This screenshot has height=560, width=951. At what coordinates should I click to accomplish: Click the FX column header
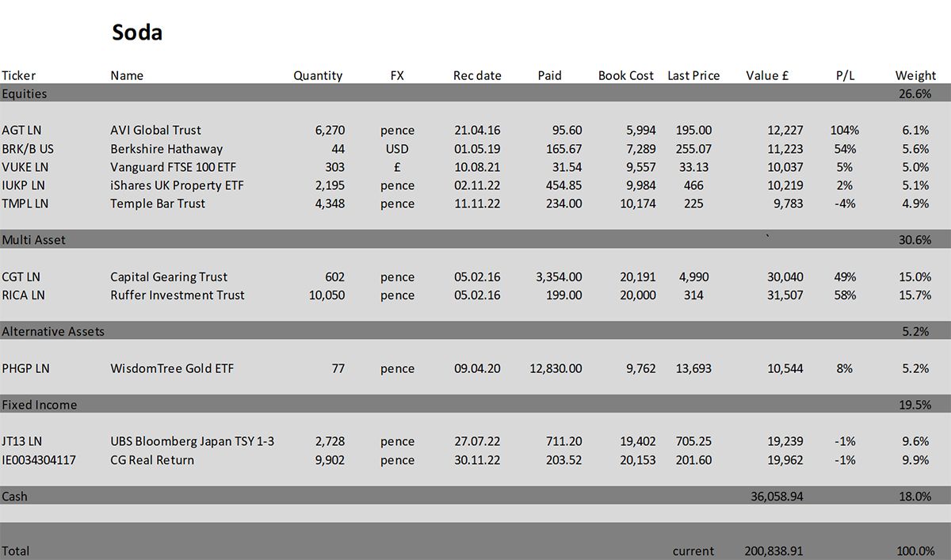point(397,75)
